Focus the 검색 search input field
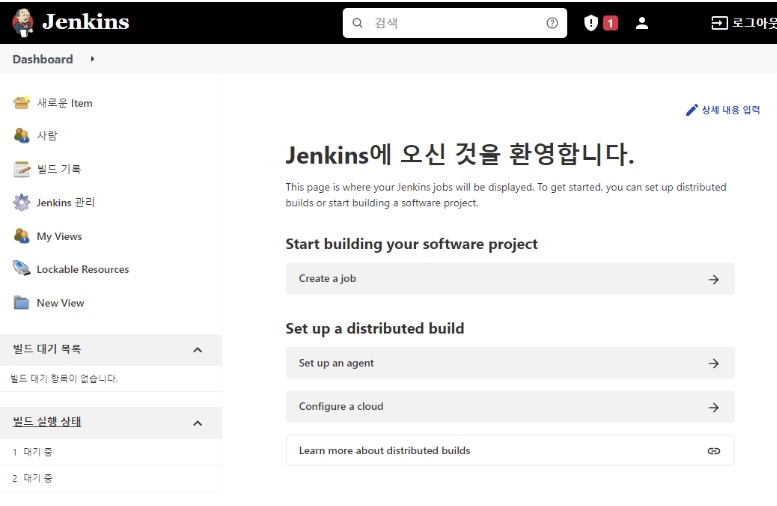The height and width of the screenshot is (506, 777). point(454,23)
